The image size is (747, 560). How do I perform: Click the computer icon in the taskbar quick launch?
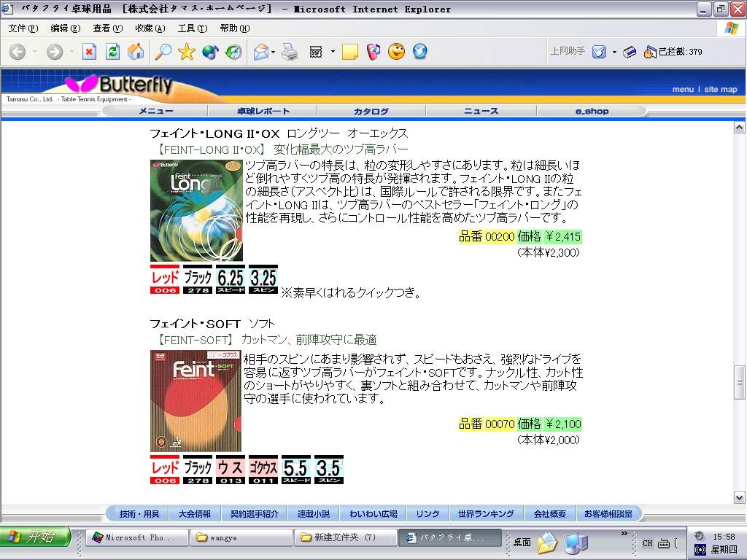click(576, 542)
